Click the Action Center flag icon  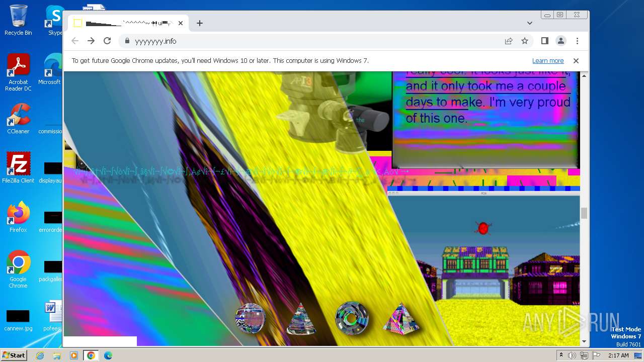pos(596,355)
